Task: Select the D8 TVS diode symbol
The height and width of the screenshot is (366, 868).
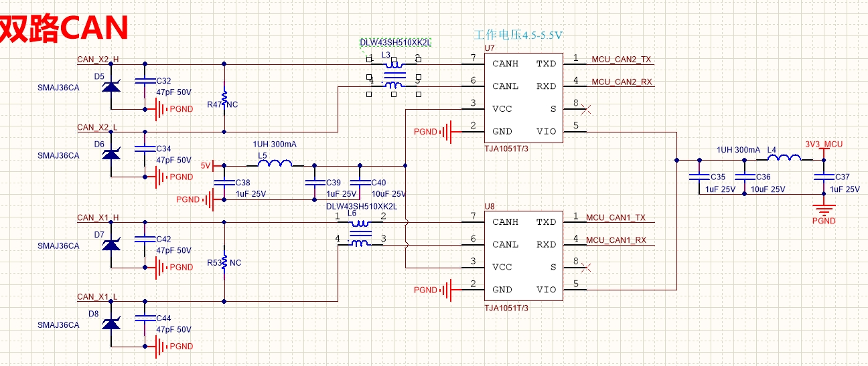Action: point(111,324)
